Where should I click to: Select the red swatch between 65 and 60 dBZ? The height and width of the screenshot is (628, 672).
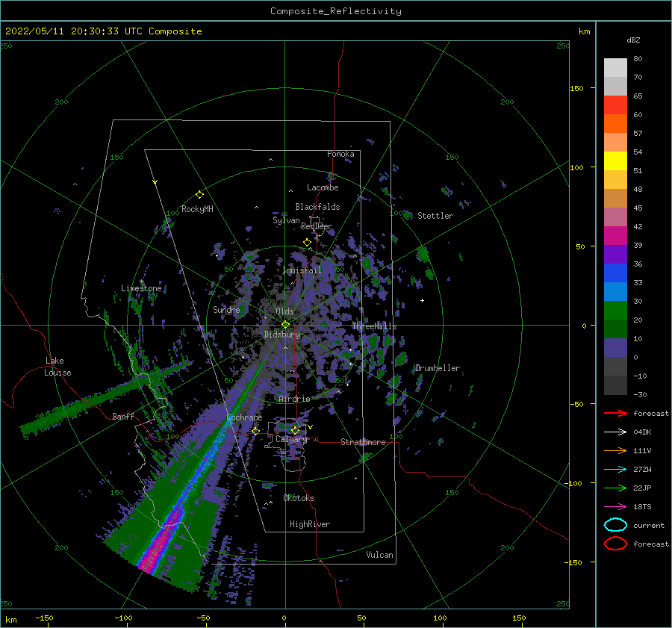[x=615, y=105]
